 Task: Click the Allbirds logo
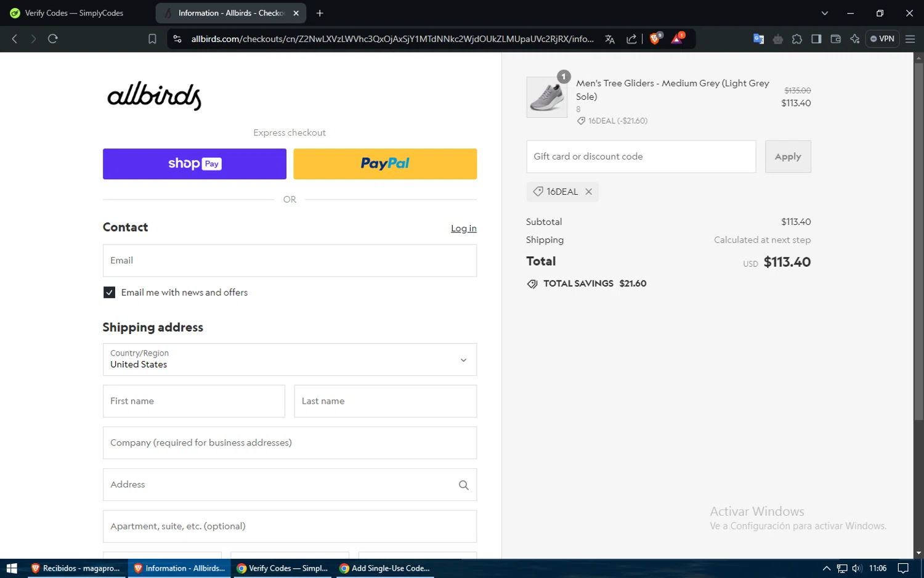[x=154, y=96]
